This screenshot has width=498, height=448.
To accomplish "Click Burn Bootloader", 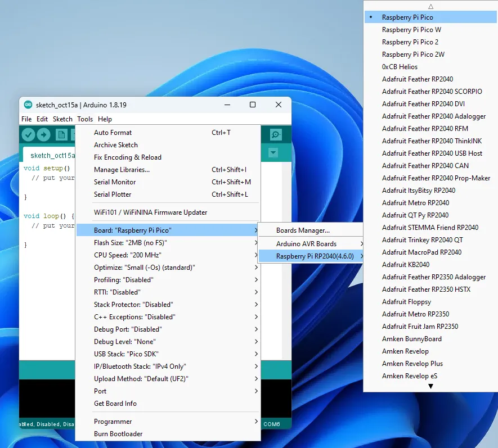I will 118,434.
